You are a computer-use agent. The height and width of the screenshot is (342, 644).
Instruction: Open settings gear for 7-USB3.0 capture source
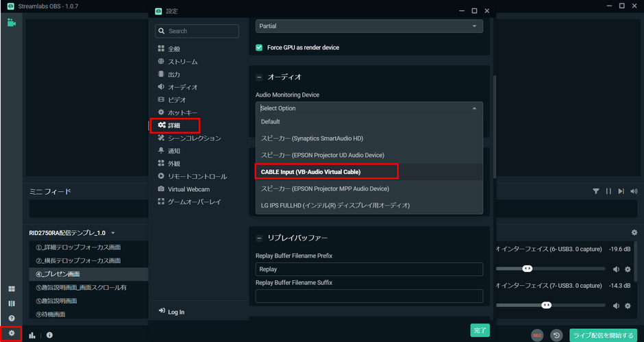[628, 306]
